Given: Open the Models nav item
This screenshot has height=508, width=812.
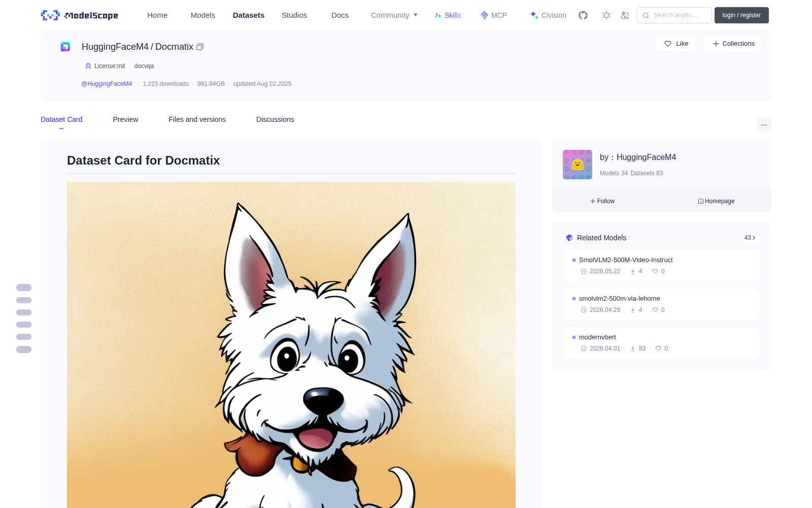Looking at the screenshot, I should (203, 15).
